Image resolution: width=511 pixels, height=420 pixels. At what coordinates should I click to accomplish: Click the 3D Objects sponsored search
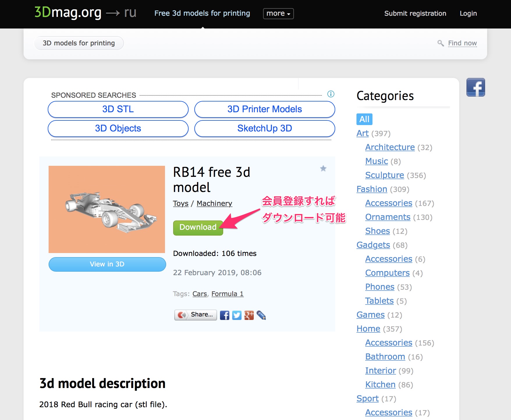118,128
